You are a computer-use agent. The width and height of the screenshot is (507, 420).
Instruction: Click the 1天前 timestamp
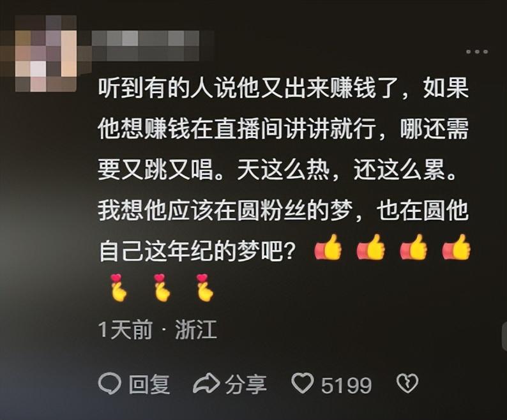(125, 330)
